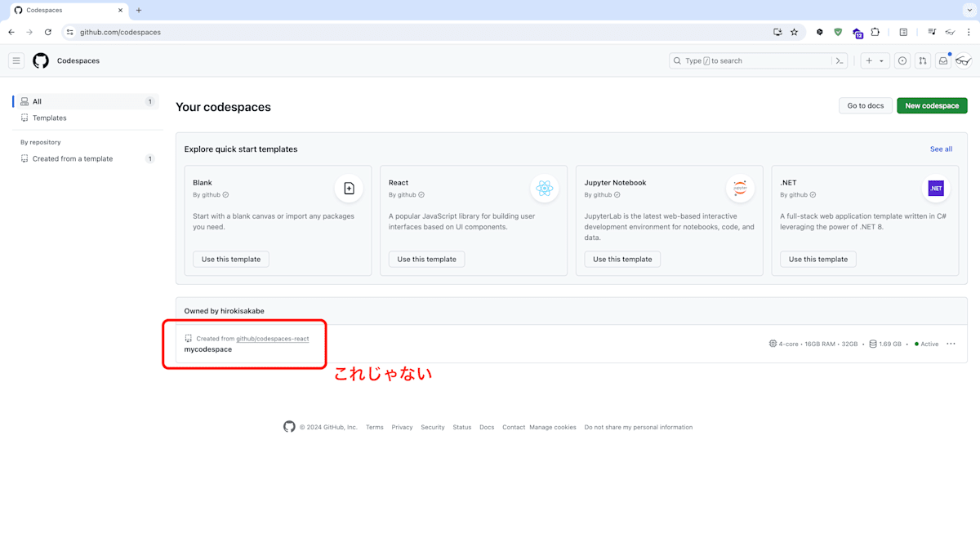Open the Contact footer link
This screenshot has height=551, width=980.
(514, 427)
